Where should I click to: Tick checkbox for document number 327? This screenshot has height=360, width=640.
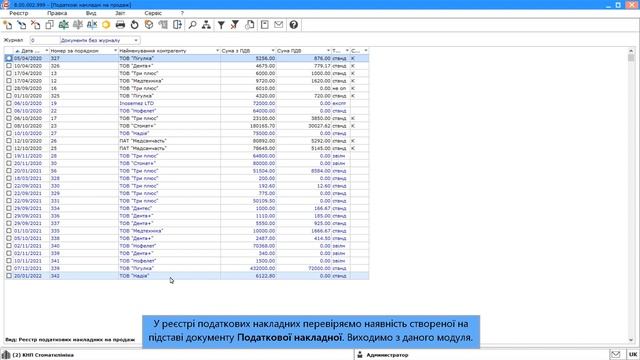tap(9, 58)
